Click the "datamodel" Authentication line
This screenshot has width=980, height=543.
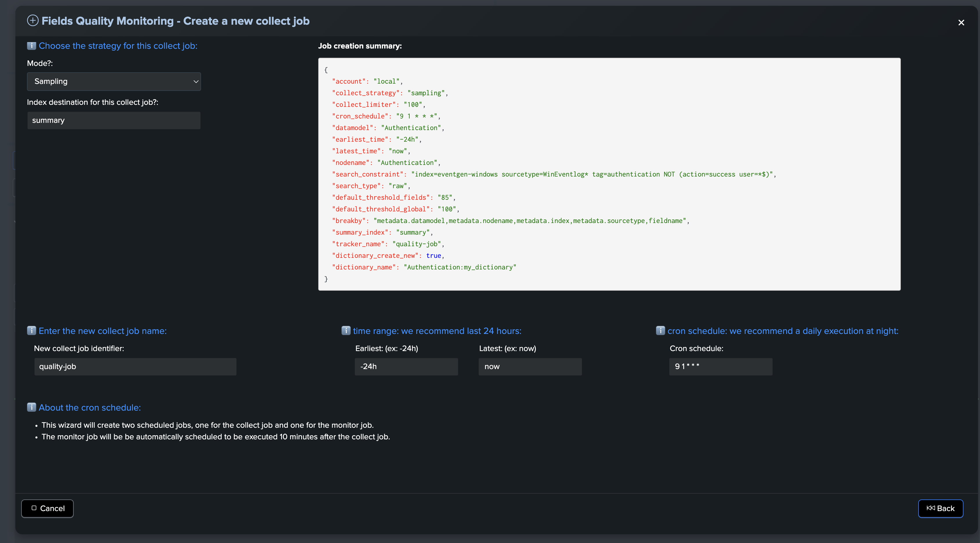click(388, 128)
